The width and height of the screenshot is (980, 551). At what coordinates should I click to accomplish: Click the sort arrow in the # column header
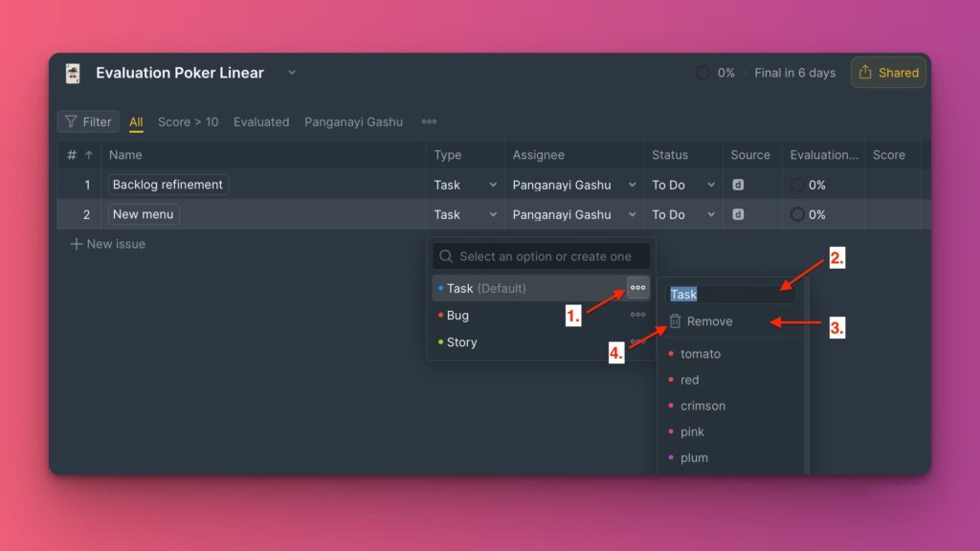pyautogui.click(x=89, y=155)
